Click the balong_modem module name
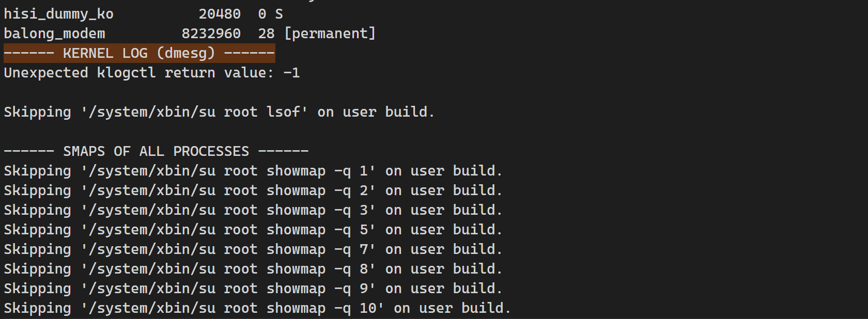The height and width of the screenshot is (319, 868). point(54,34)
